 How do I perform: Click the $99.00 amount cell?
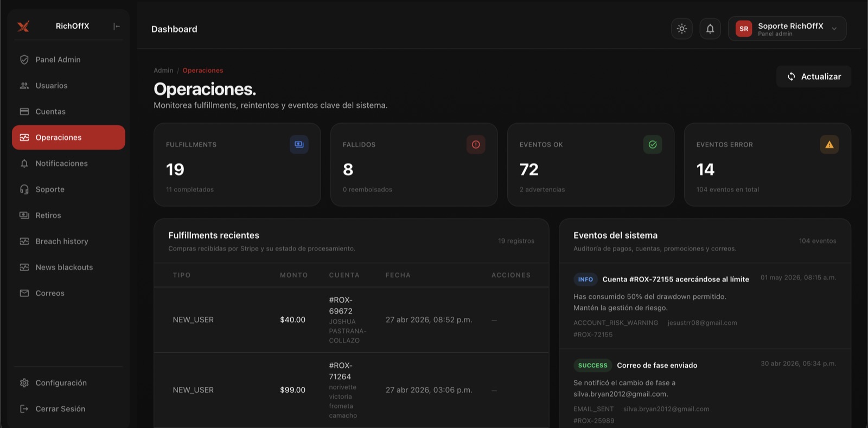pyautogui.click(x=293, y=390)
